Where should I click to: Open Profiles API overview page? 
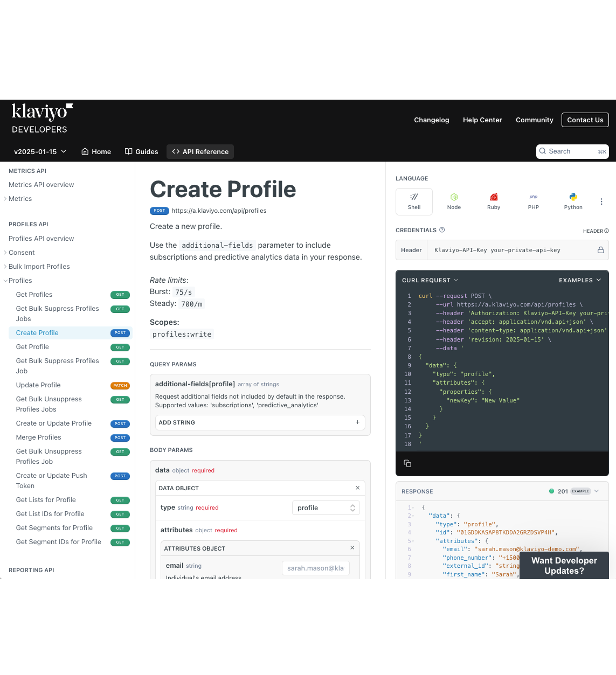(41, 239)
